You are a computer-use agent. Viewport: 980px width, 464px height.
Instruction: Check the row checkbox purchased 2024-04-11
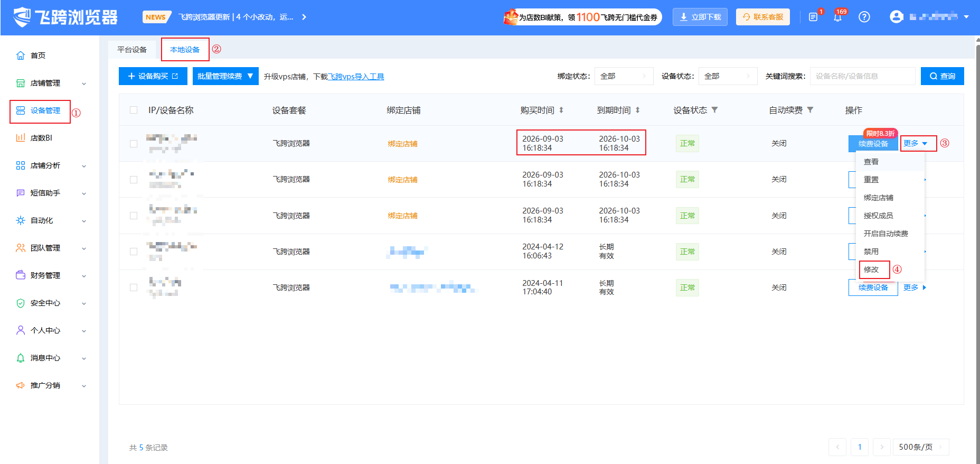[x=134, y=287]
